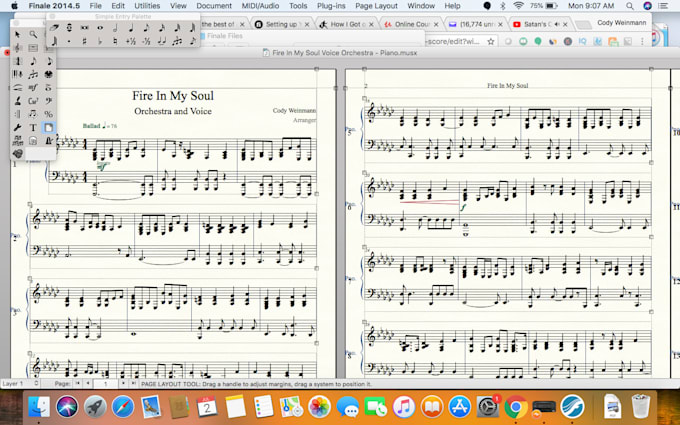Switch to the How I Got browser tab

click(x=348, y=24)
